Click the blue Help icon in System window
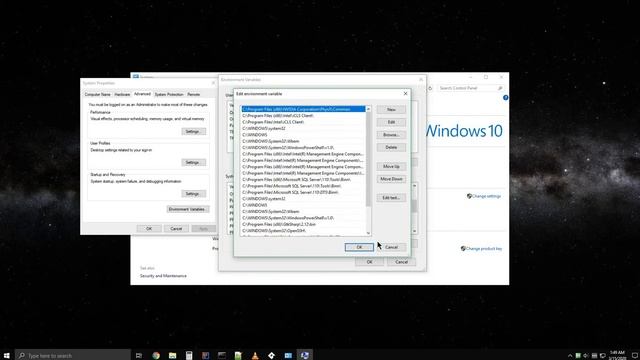 (x=506, y=98)
